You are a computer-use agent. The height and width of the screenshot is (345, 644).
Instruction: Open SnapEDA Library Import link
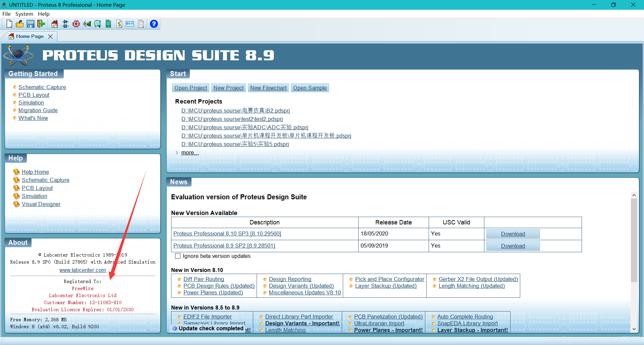[468, 323]
